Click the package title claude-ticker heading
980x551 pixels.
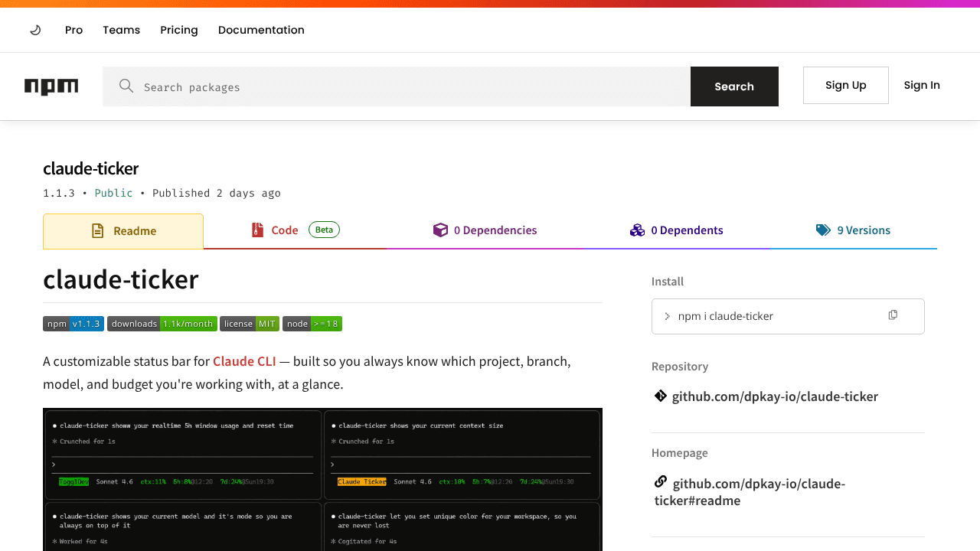90,168
